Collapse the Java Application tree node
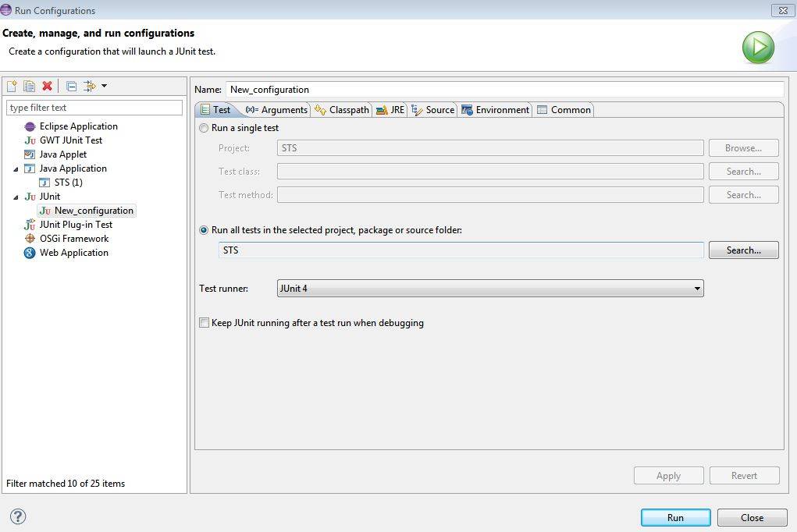This screenshot has height=532, width=797. coord(16,168)
